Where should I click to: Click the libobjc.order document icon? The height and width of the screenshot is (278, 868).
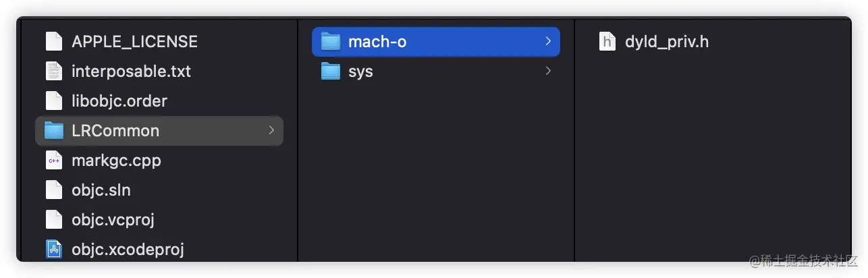54,101
